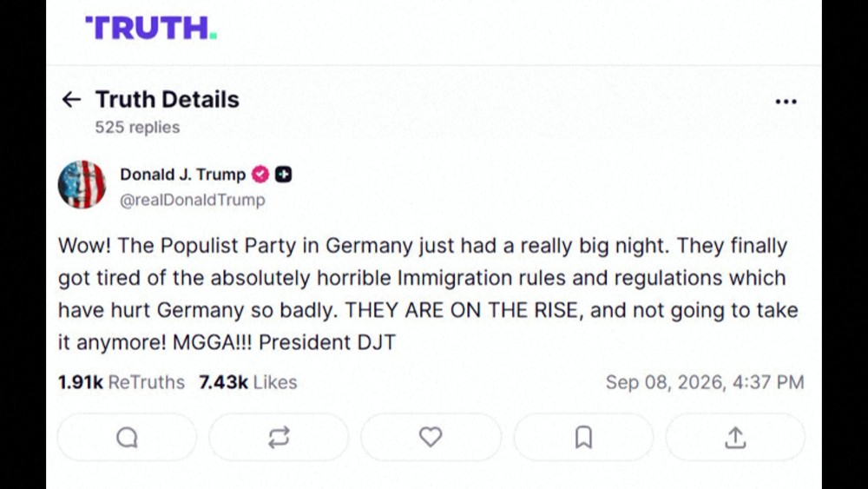Click the ReTruth arrows icon
This screenshot has height=489, width=868.
tap(279, 438)
